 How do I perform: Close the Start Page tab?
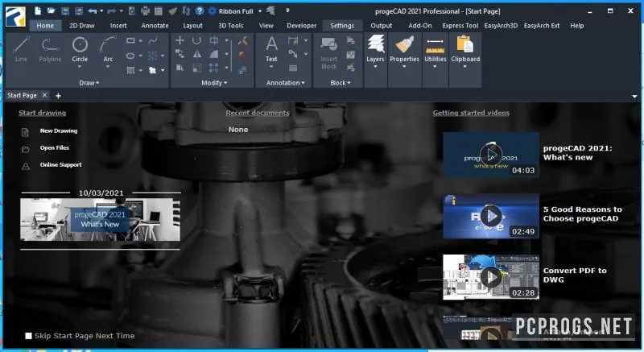pos(44,95)
